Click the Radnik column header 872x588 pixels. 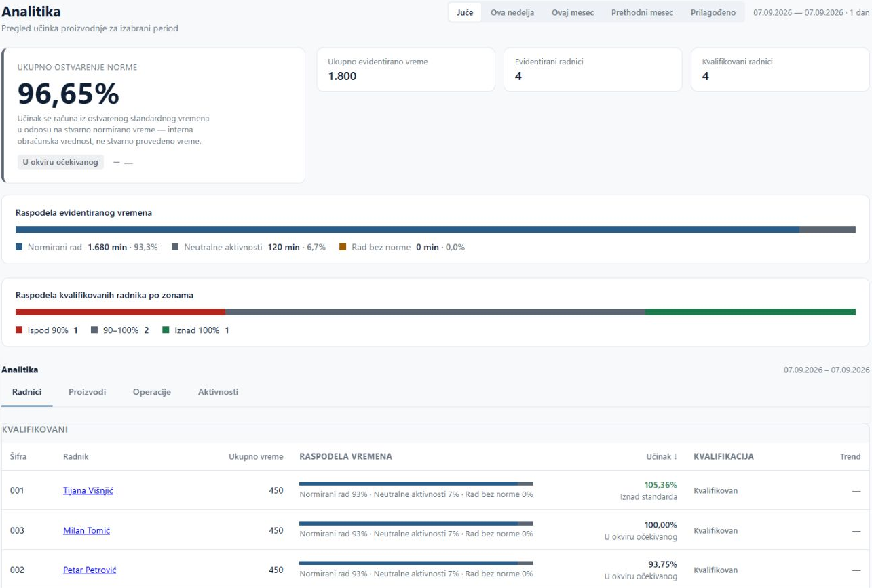(76, 456)
